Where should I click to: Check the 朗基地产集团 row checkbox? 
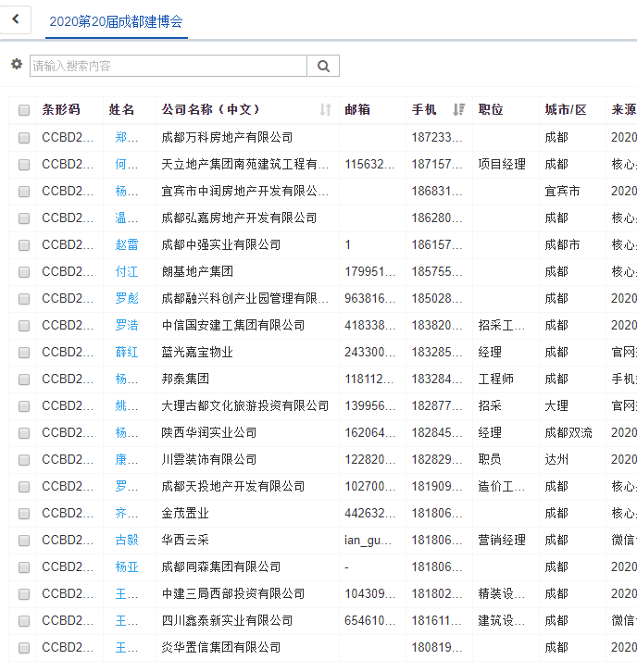click(24, 272)
